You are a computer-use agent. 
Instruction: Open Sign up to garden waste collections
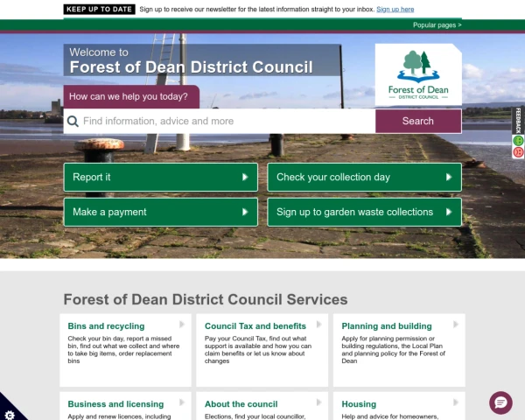[x=364, y=212]
